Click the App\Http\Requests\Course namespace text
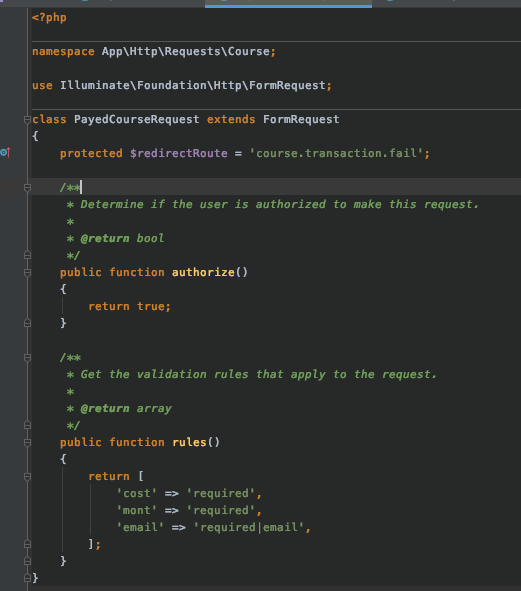521x591 pixels. pyautogui.click(x=185, y=52)
